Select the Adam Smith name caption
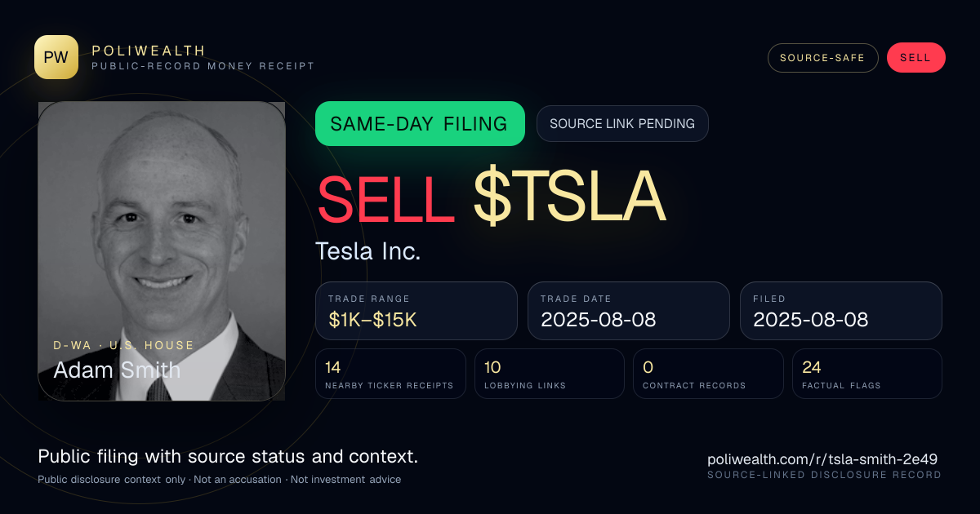 pyautogui.click(x=118, y=370)
